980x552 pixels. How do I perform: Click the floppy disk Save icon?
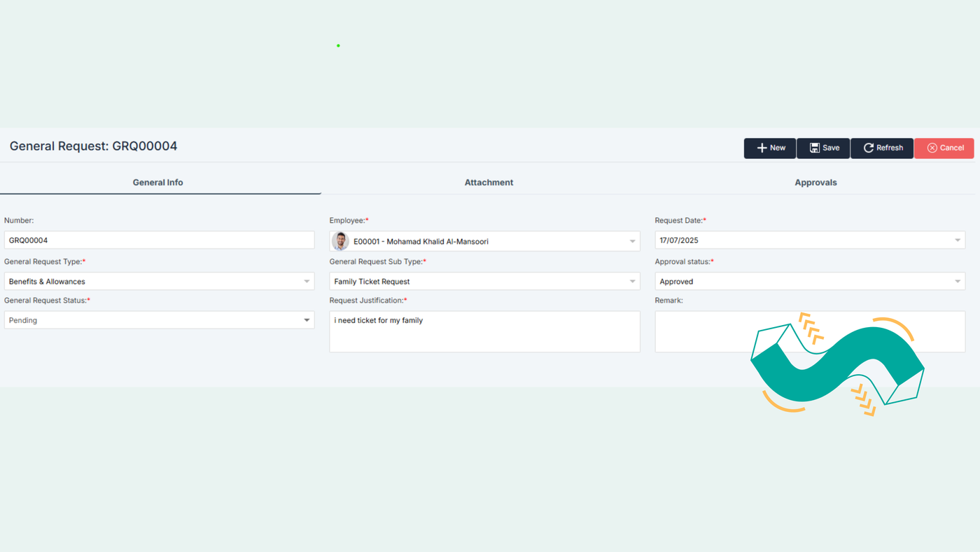click(815, 148)
